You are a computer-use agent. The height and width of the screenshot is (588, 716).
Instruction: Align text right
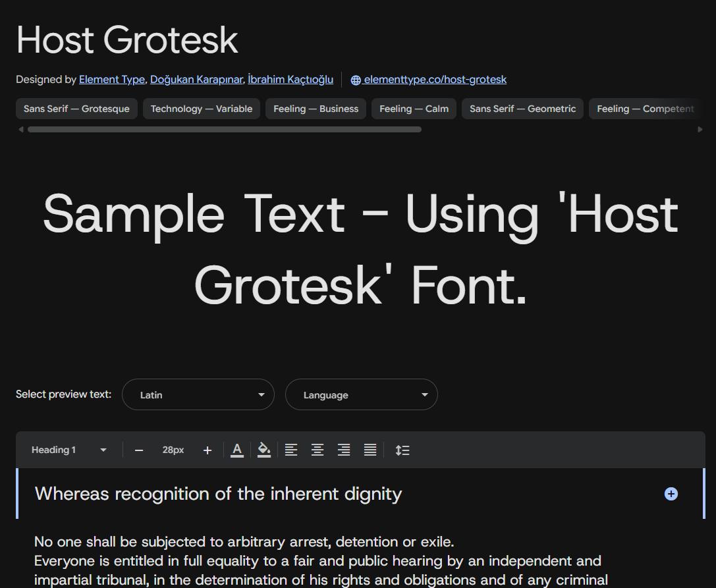[x=344, y=450]
